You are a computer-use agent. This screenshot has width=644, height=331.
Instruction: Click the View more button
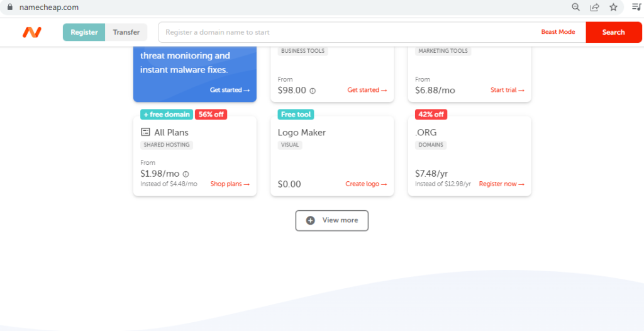point(332,220)
